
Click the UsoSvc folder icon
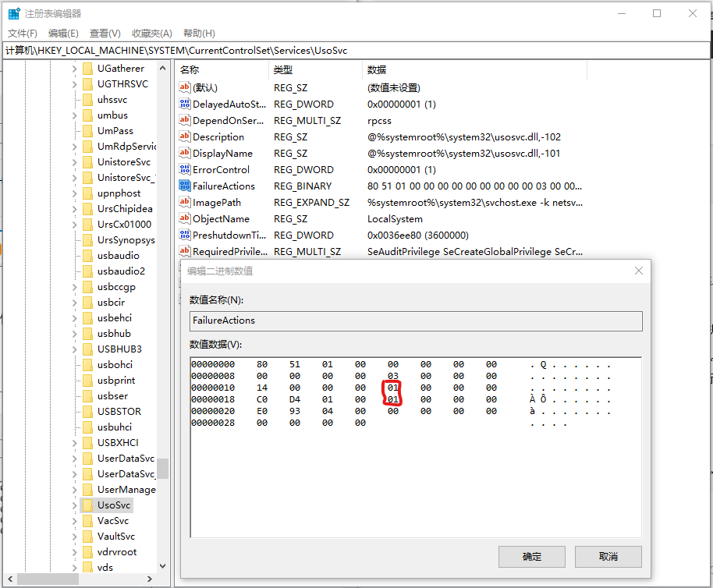pyautogui.click(x=88, y=505)
